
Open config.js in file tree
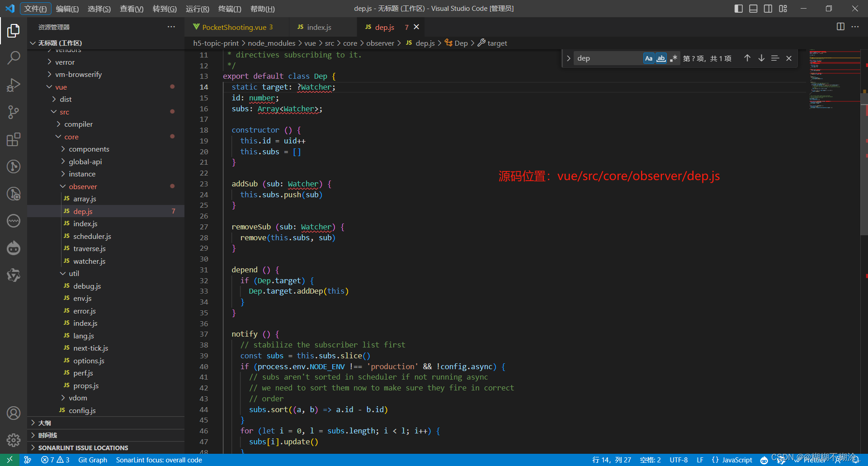[x=82, y=410]
